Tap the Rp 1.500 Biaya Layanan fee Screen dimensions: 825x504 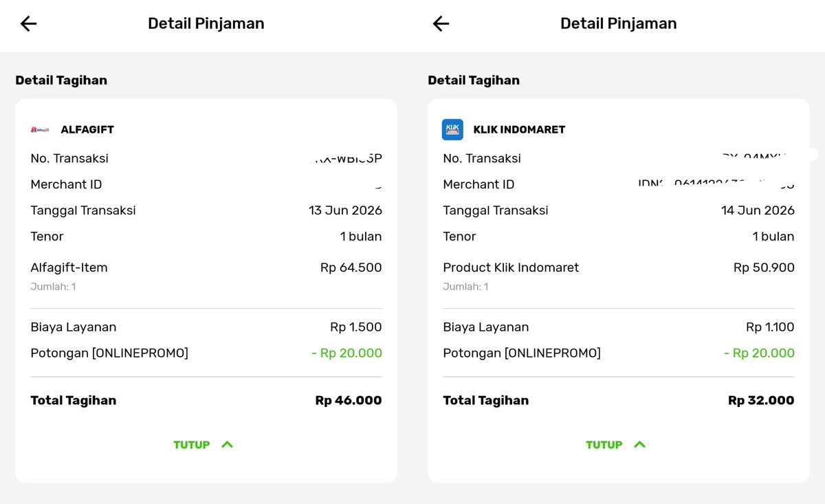355,327
